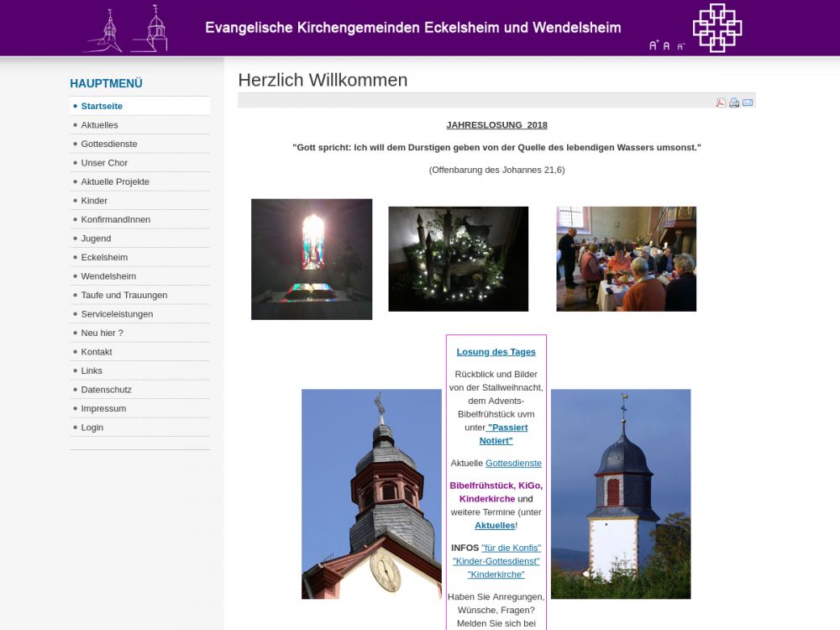Reset font size with middle A icon
This screenshot has width=840, height=630.
tap(667, 46)
